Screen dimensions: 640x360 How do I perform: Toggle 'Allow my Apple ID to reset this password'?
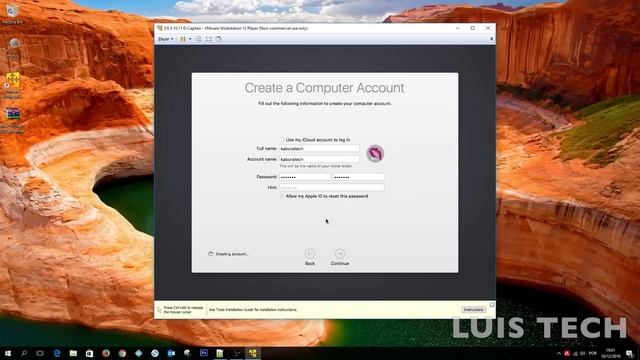[282, 196]
